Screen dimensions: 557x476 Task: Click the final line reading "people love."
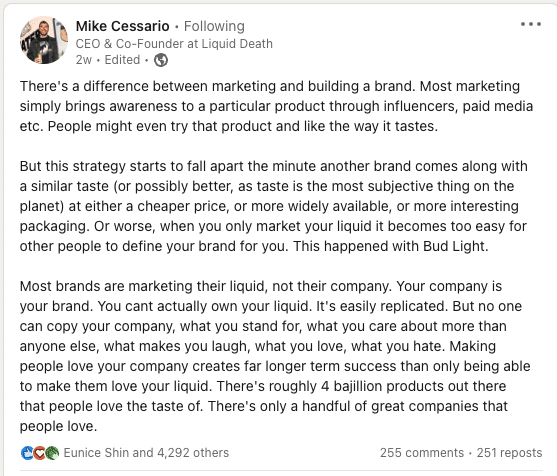pos(58,426)
